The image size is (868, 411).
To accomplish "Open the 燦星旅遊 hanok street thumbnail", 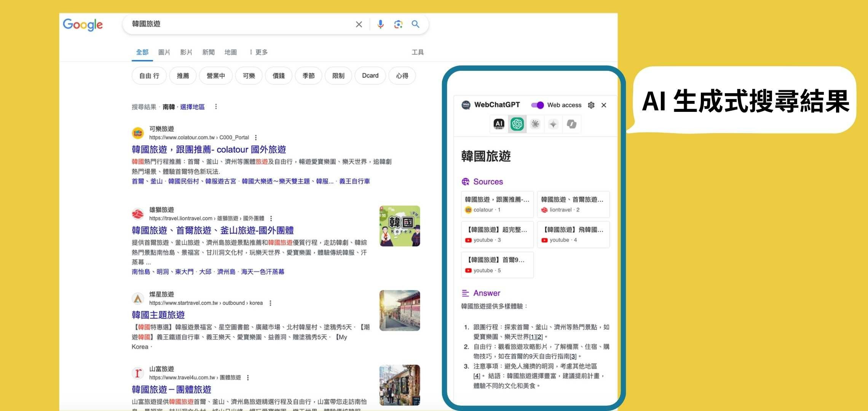I will pyautogui.click(x=400, y=311).
